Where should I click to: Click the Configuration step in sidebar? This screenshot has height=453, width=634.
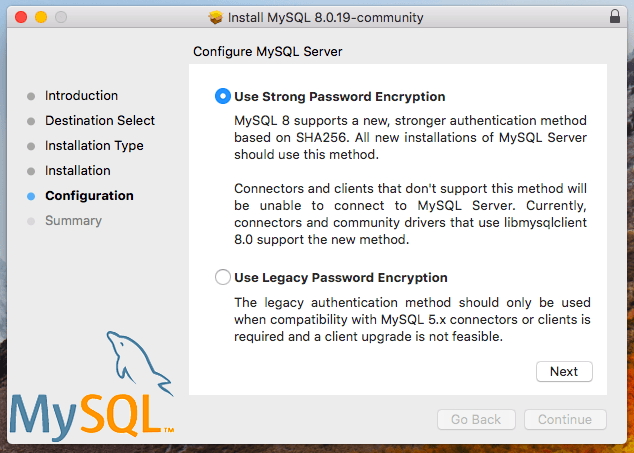(x=89, y=196)
